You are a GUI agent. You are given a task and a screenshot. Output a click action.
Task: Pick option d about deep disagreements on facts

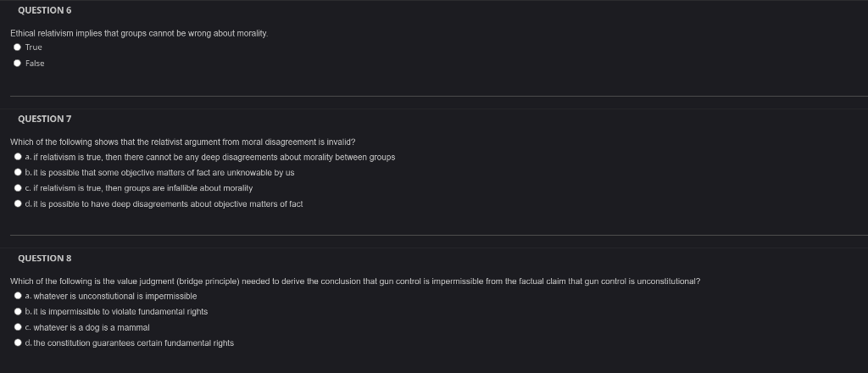coord(18,203)
